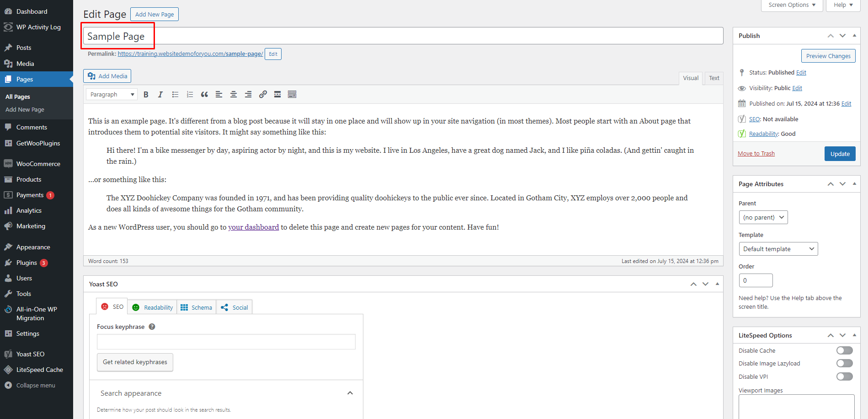This screenshot has width=868, height=419.
Task: Center align text in editor
Action: tap(234, 94)
